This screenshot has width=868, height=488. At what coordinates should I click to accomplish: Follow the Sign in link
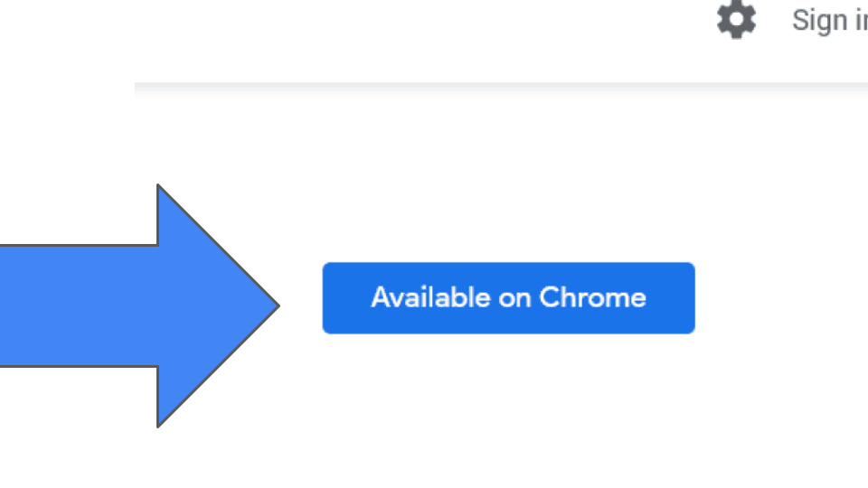[830, 21]
